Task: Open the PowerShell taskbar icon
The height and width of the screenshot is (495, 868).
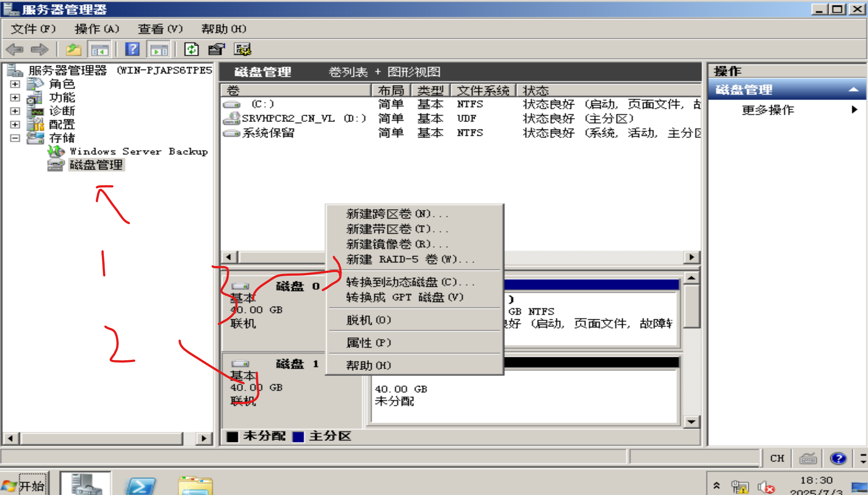Action: point(140,486)
